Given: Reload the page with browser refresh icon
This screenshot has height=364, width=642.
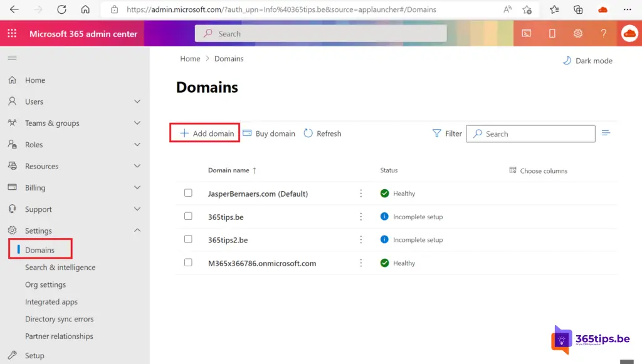Looking at the screenshot, I should pos(62,9).
